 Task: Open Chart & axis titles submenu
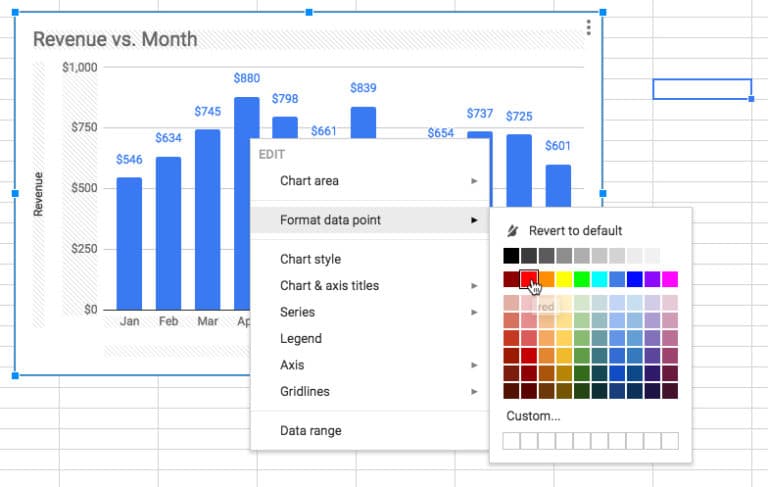coord(329,286)
